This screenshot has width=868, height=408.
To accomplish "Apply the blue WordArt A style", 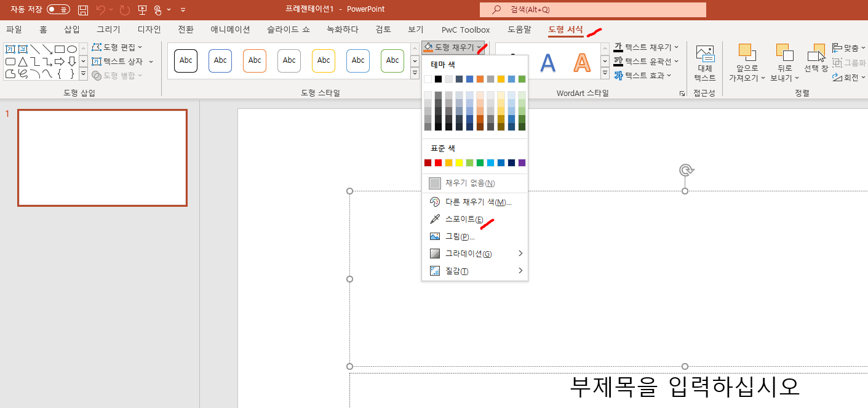I will point(547,62).
